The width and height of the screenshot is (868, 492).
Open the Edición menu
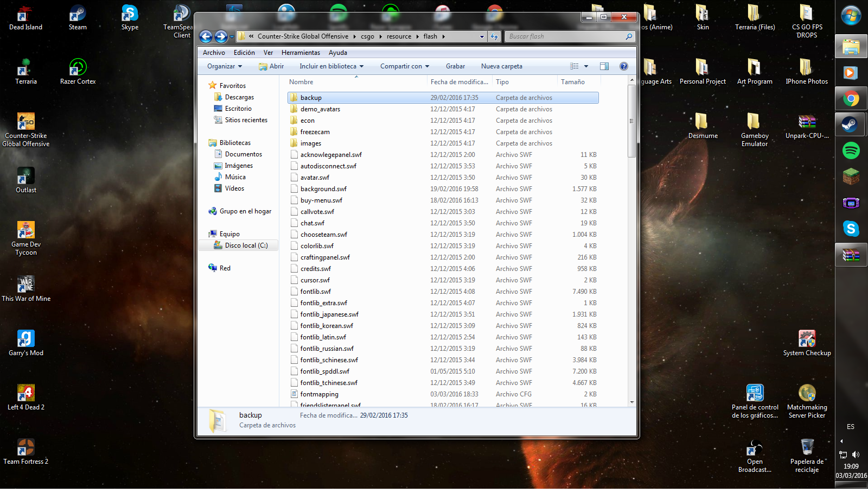(x=244, y=53)
